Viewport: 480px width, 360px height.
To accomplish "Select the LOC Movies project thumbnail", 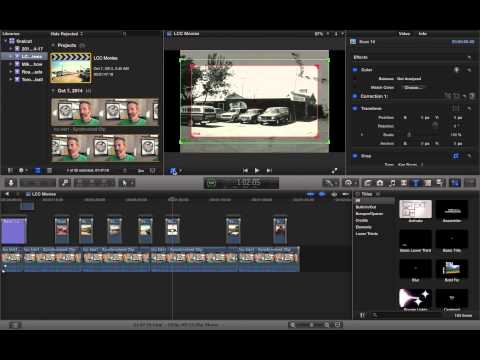I will [71, 68].
